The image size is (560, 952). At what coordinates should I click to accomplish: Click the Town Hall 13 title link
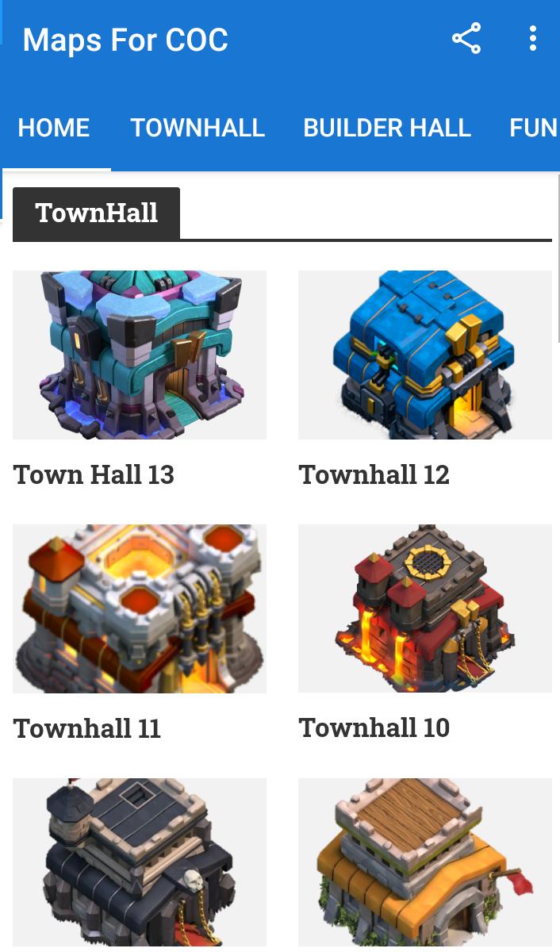(x=94, y=474)
